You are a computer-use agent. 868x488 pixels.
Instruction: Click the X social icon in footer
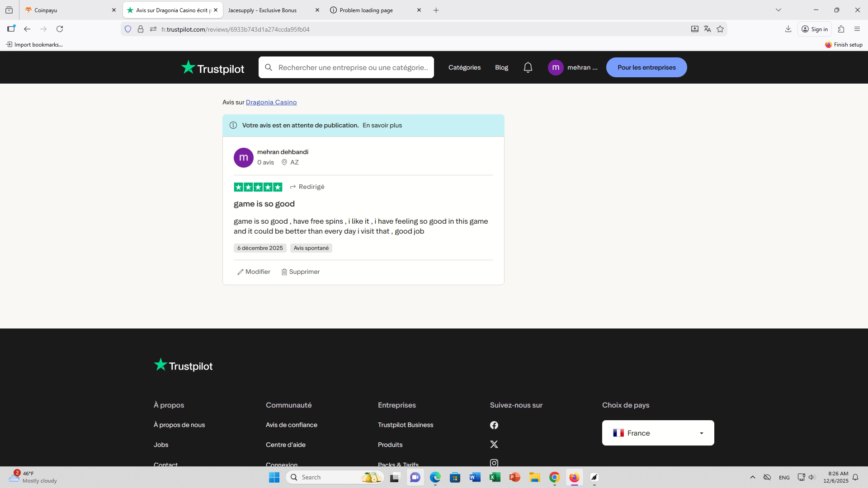pyautogui.click(x=494, y=445)
